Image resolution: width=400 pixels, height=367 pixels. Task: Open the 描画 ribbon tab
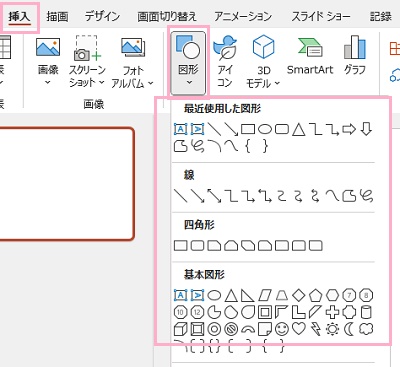tap(57, 16)
